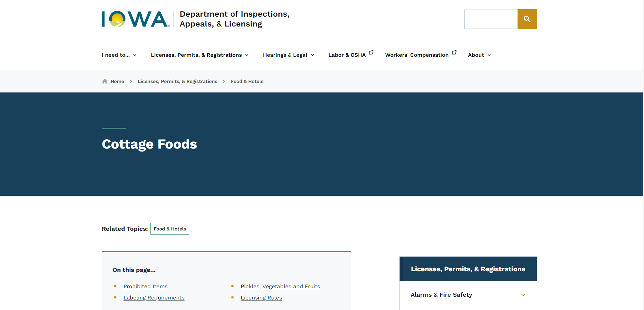Focus the site search input field
Viewport: 644px width, 310px height.
(491, 19)
